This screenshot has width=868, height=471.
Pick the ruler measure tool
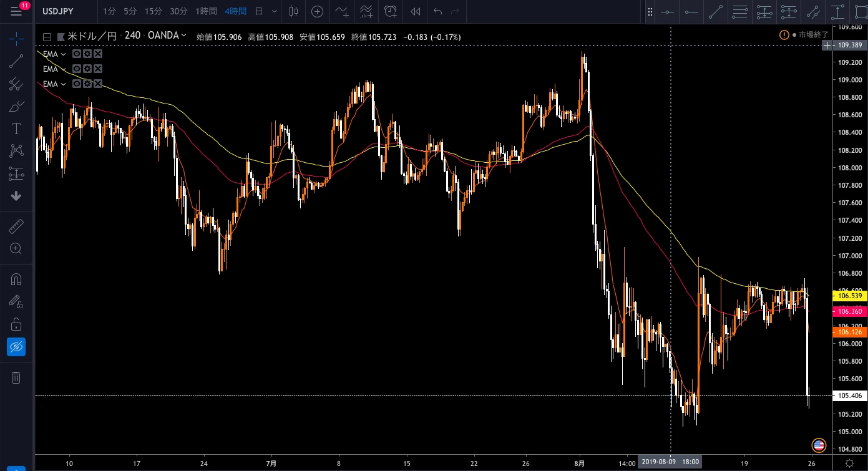pyautogui.click(x=16, y=226)
